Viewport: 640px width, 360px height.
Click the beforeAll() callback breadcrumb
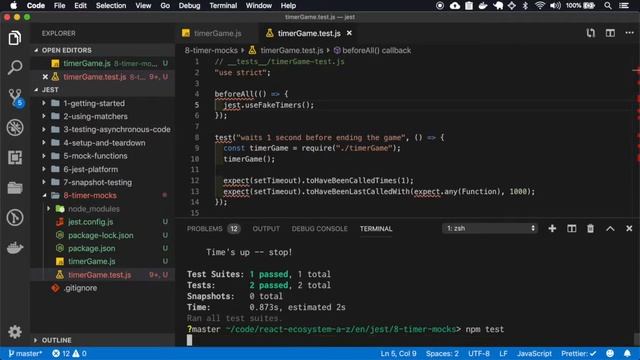coord(372,50)
